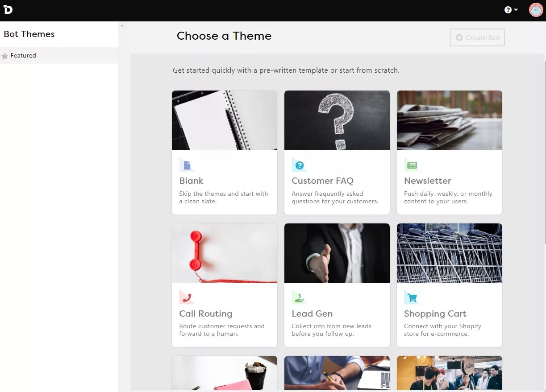Select the Newsletter newspapers image
The height and width of the screenshot is (392, 546).
450,120
